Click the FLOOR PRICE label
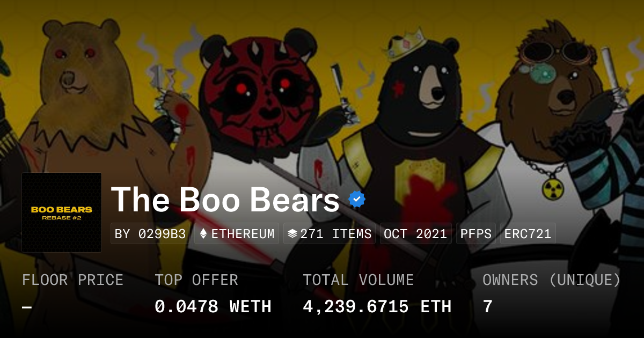 click(x=72, y=280)
